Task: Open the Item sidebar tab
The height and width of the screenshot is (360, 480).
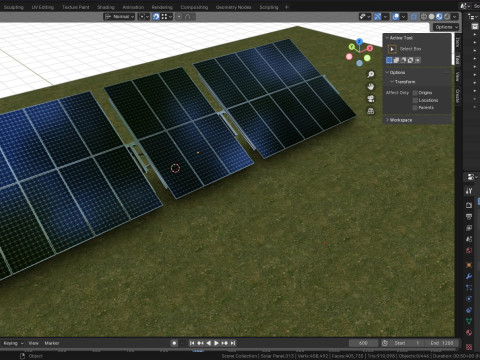Action: [458, 42]
